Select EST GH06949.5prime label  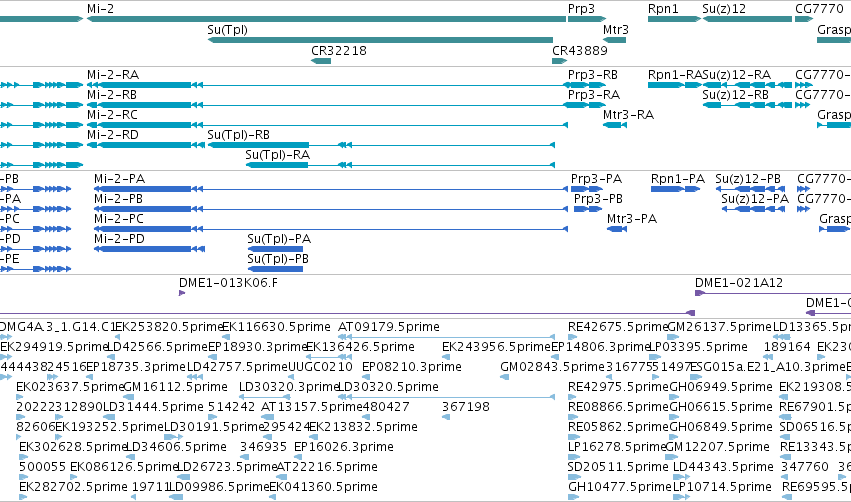[x=721, y=387]
